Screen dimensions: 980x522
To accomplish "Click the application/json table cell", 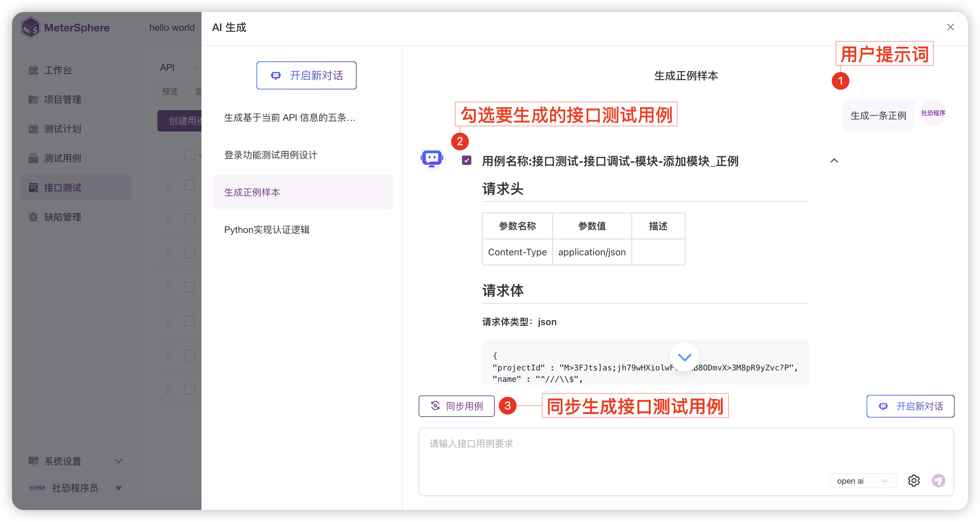I will click(592, 252).
